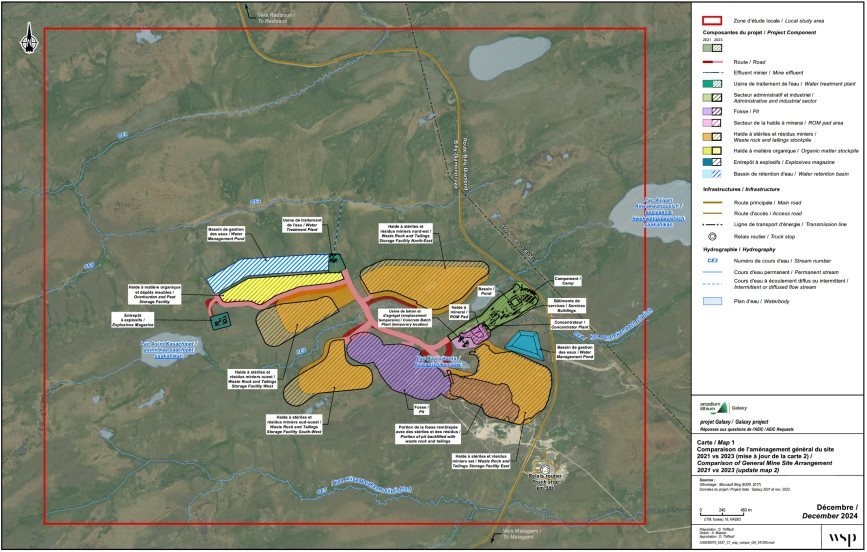Select the Plan d'eau / Waterbody swatch
The height and width of the screenshot is (552, 867).
pyautogui.click(x=712, y=301)
